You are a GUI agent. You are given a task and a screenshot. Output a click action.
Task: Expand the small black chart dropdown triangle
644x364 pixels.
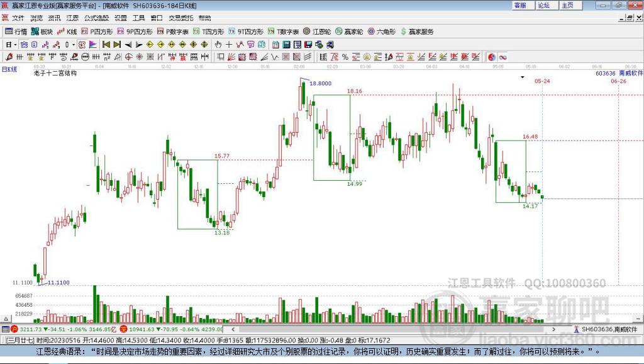tap(523, 77)
